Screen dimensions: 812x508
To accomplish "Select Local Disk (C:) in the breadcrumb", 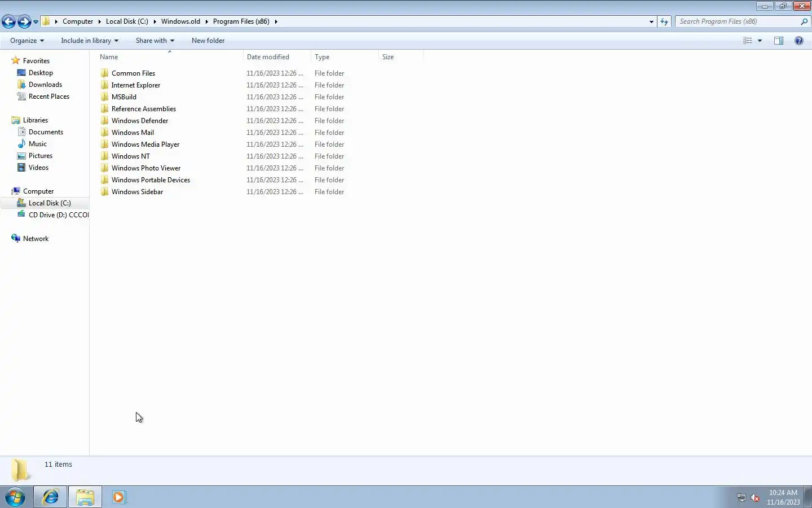I will click(x=127, y=21).
